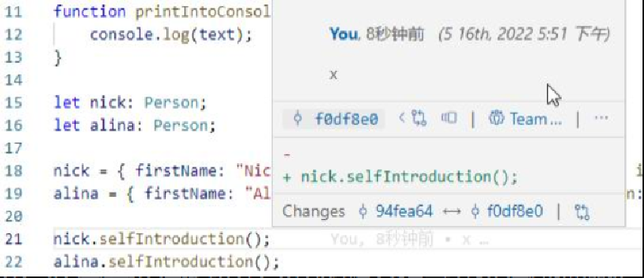Open commit f0df8e0 in Changes row
The width and height of the screenshot is (644, 278).
(x=515, y=211)
